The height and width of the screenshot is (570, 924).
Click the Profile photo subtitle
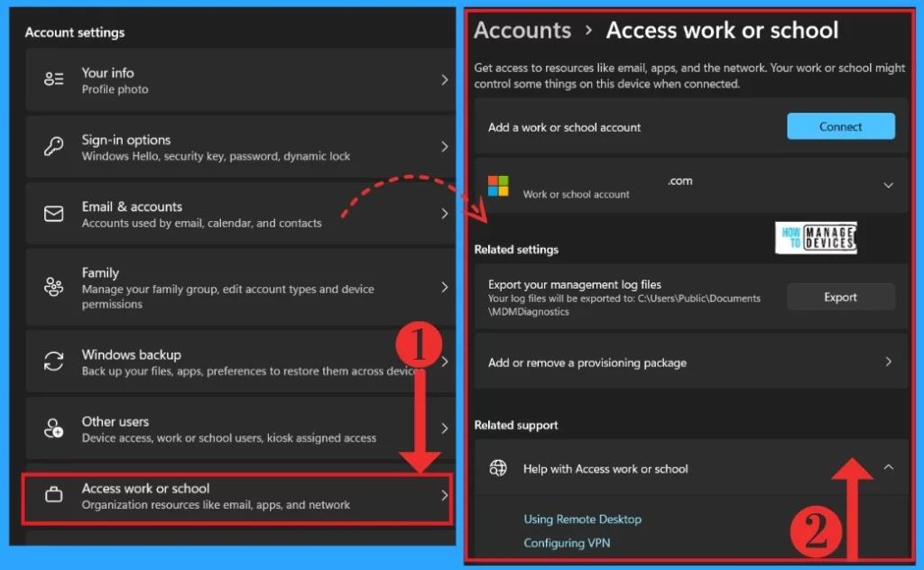(x=115, y=89)
